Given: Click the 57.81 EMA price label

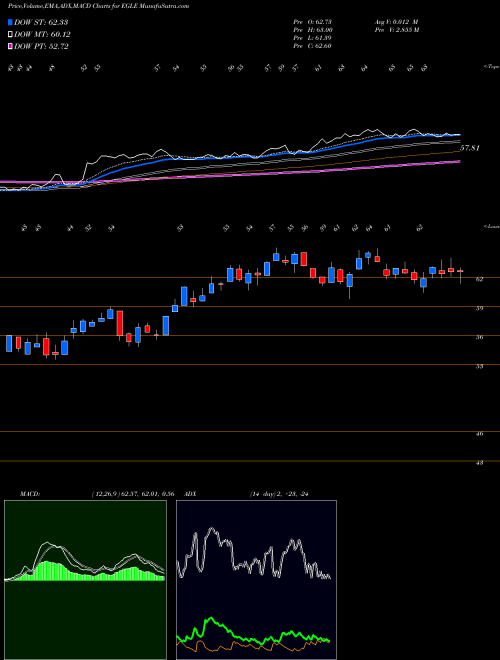Looking at the screenshot, I should coord(470,148).
